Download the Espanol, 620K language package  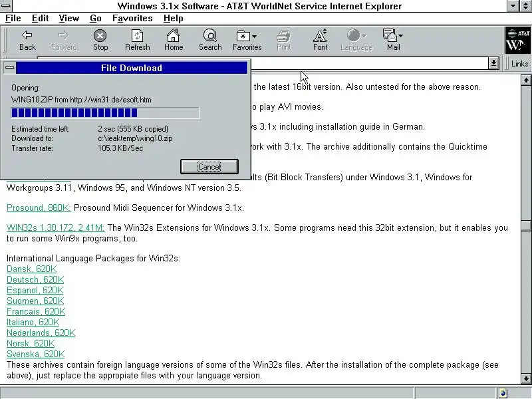point(35,291)
